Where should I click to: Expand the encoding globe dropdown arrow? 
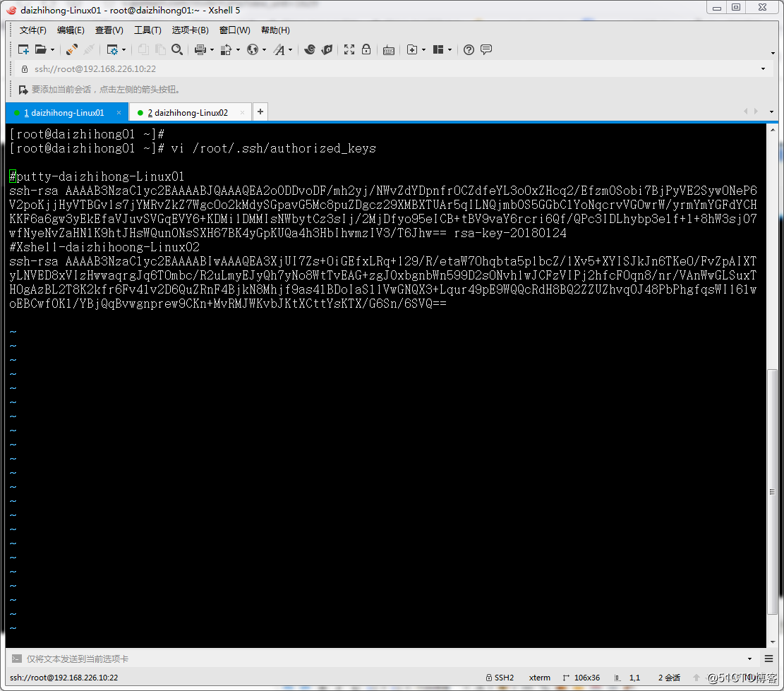coord(264,49)
